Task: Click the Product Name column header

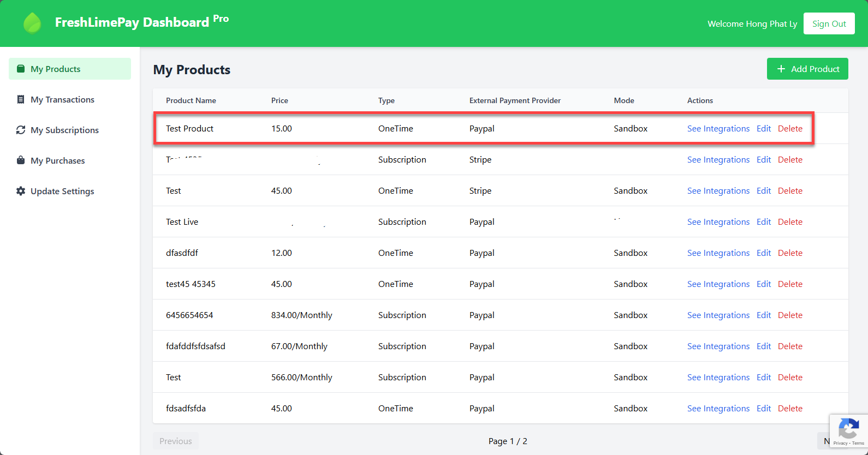Action: [191, 100]
